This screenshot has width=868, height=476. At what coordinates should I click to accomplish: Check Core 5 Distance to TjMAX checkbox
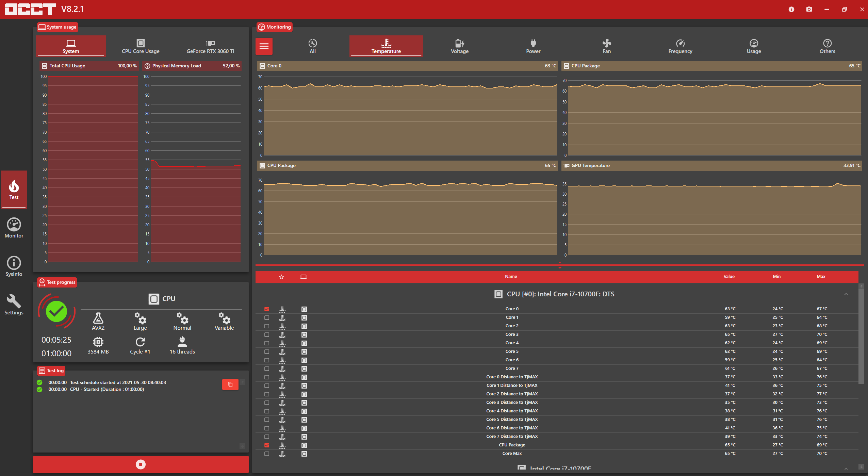pyautogui.click(x=267, y=420)
